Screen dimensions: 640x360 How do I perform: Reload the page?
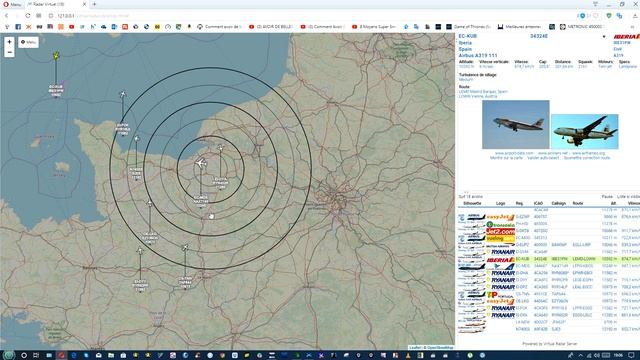tap(28, 16)
